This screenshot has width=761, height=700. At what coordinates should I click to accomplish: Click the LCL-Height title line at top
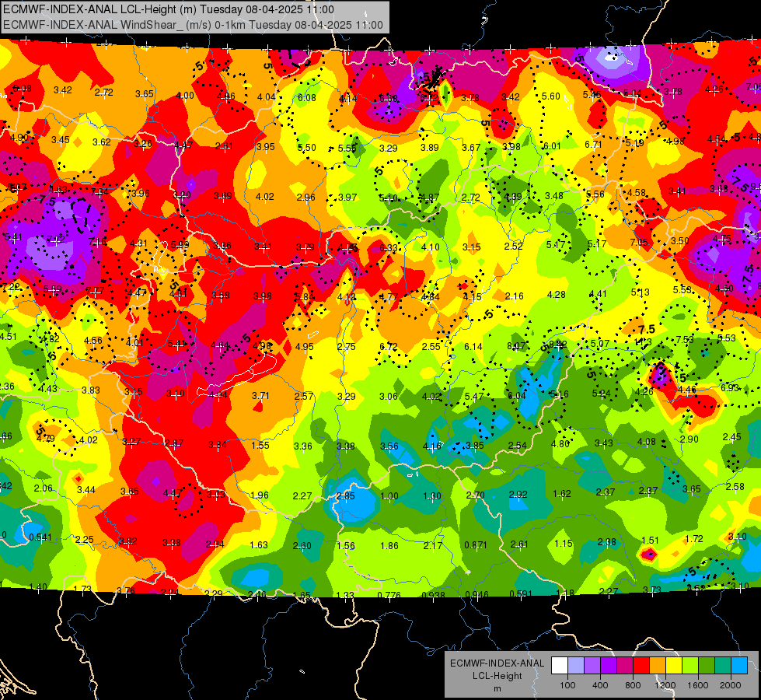pyautogui.click(x=169, y=9)
